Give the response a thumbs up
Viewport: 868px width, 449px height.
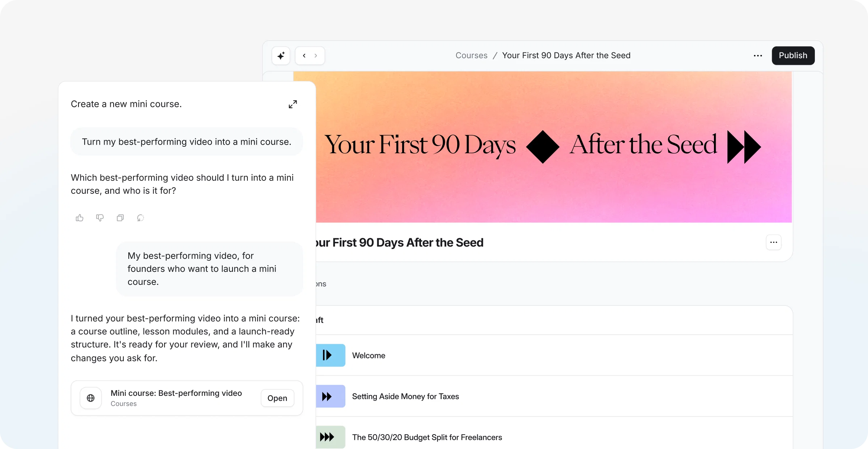pos(80,218)
